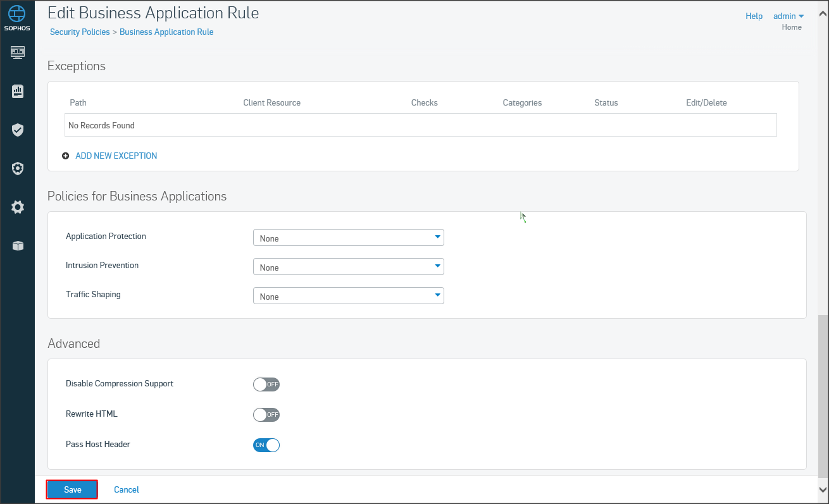The image size is (829, 504).
Task: Turn off Pass Host Header switch
Action: (266, 445)
